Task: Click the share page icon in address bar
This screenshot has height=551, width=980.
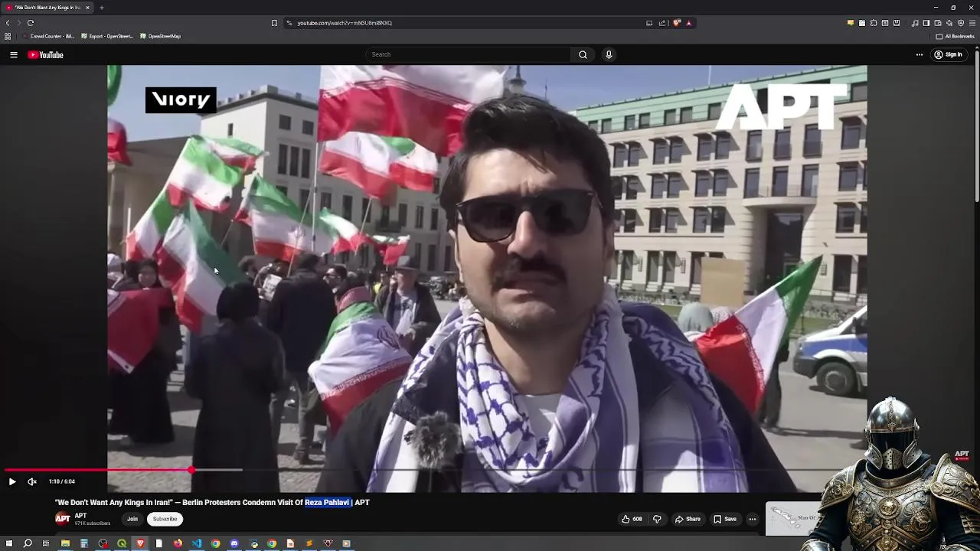Action: [x=662, y=23]
